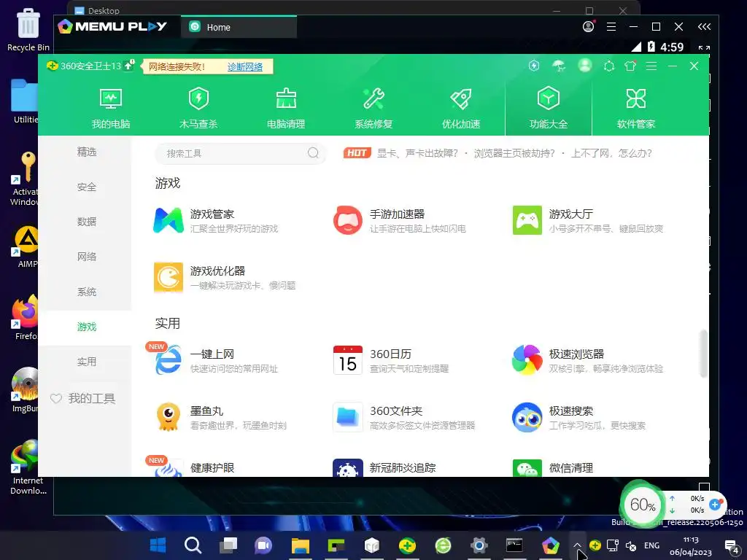747x560 pixels.
Task: Open 软件管家 software manager
Action: [636, 109]
